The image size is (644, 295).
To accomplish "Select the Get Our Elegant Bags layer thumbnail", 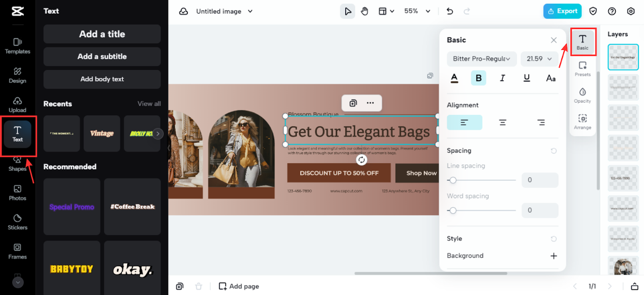I will [x=623, y=57].
